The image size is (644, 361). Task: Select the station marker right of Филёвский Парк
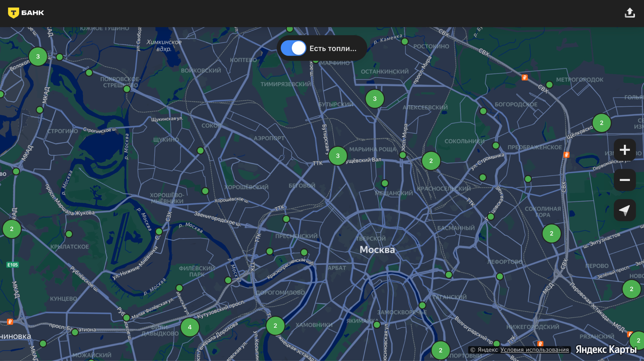(228, 280)
